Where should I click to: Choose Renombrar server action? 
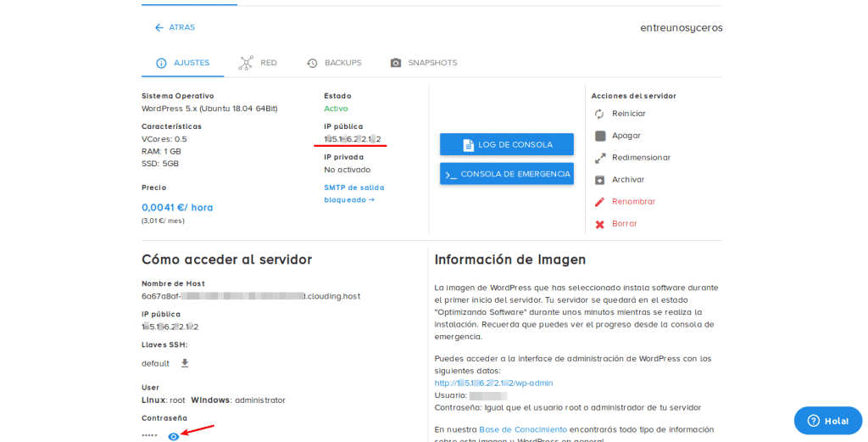coord(634,202)
